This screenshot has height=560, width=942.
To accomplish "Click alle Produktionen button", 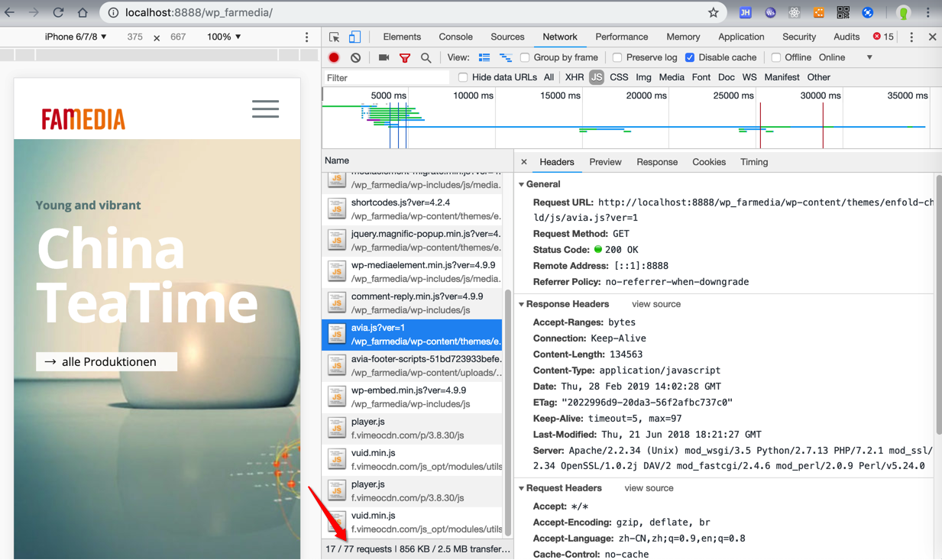I will click(106, 361).
